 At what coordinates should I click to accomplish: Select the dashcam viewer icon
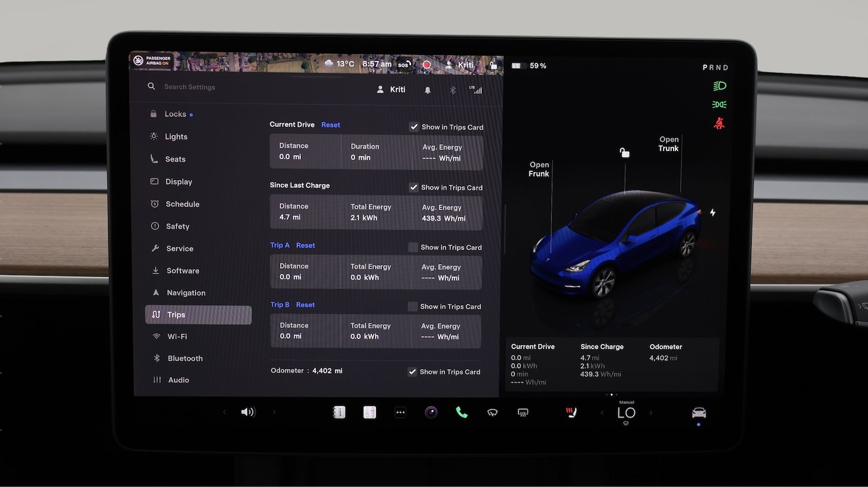click(x=431, y=412)
